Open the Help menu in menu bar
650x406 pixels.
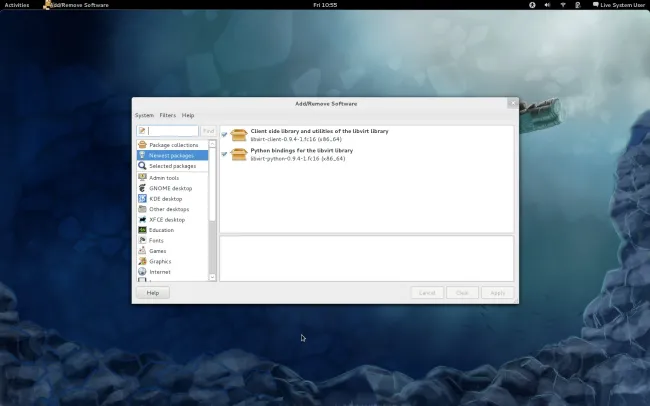pos(188,115)
